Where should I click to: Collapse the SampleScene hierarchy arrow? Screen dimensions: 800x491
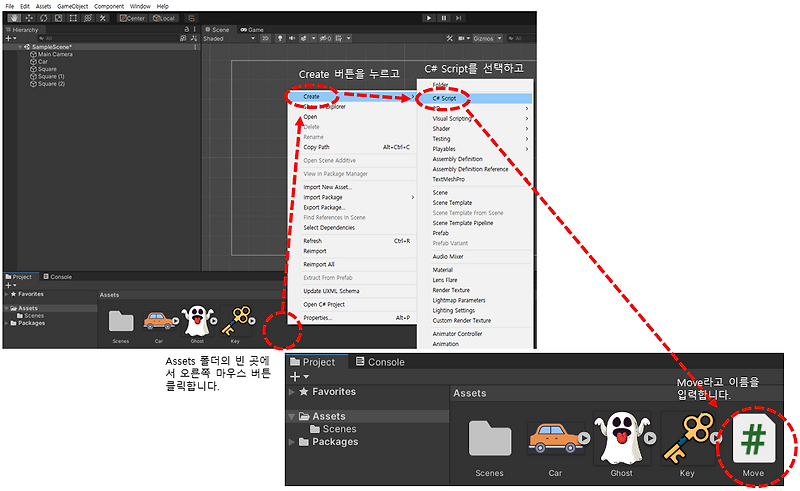(x=20, y=47)
